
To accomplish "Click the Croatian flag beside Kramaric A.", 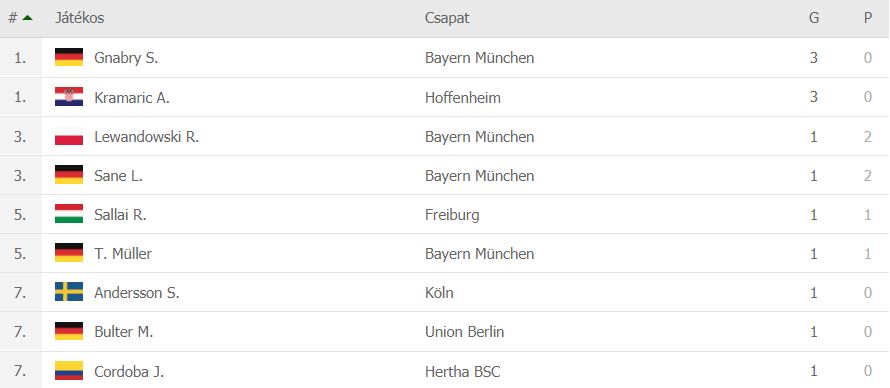I will [69, 97].
